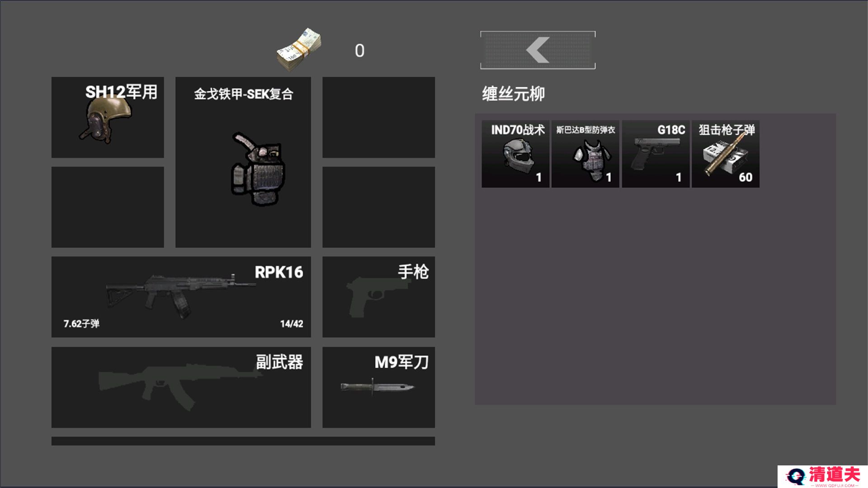Select the 副武器 secondary weapon slot
Image resolution: width=868 pixels, height=488 pixels.
click(x=181, y=387)
